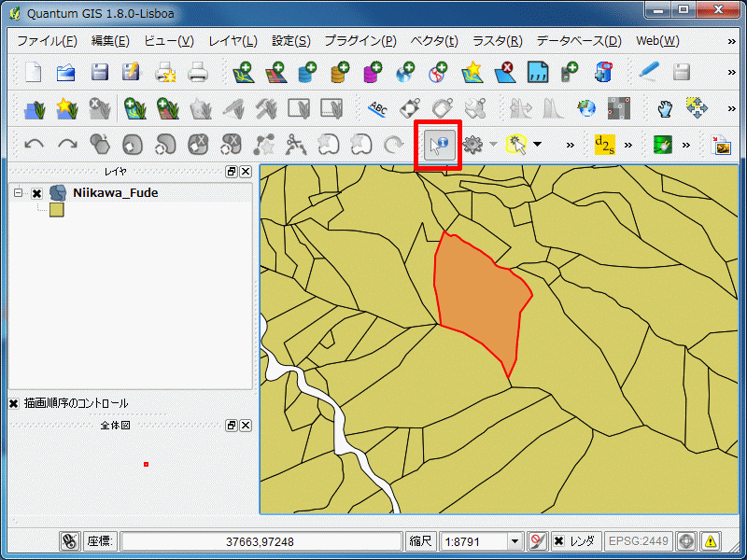Open the scale 1:8791 dropdown
Screen dimensions: 747x560
[514, 541]
